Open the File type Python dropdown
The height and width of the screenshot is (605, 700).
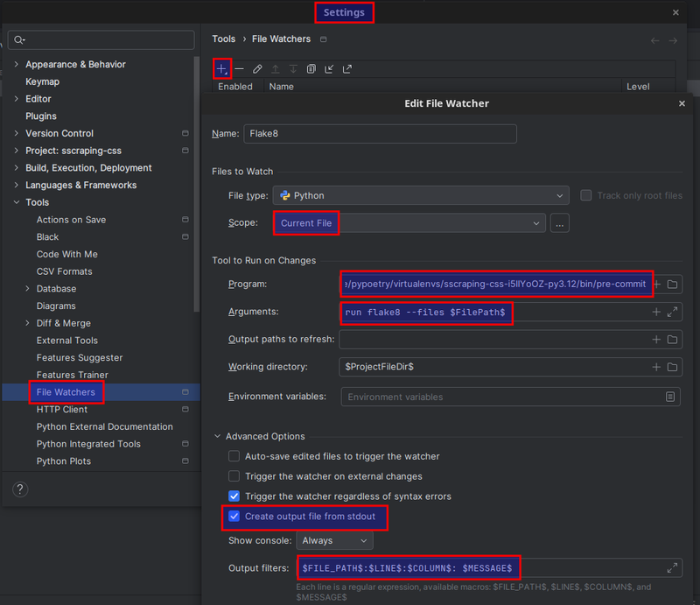click(x=421, y=196)
